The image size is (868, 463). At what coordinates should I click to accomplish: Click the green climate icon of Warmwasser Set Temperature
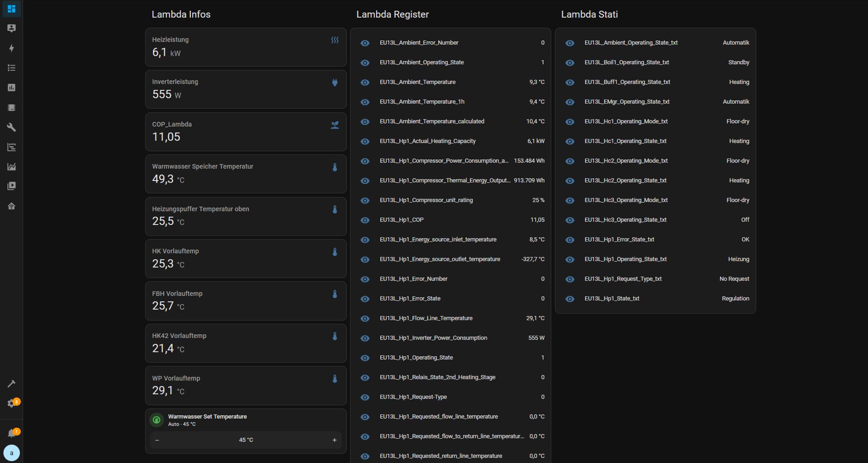pos(157,420)
